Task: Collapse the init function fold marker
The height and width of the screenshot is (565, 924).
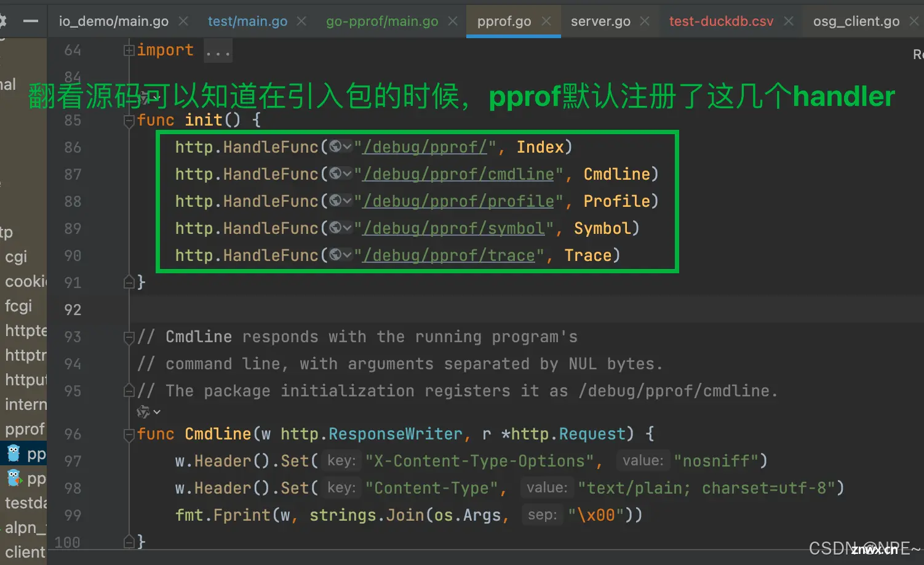Action: (129, 121)
